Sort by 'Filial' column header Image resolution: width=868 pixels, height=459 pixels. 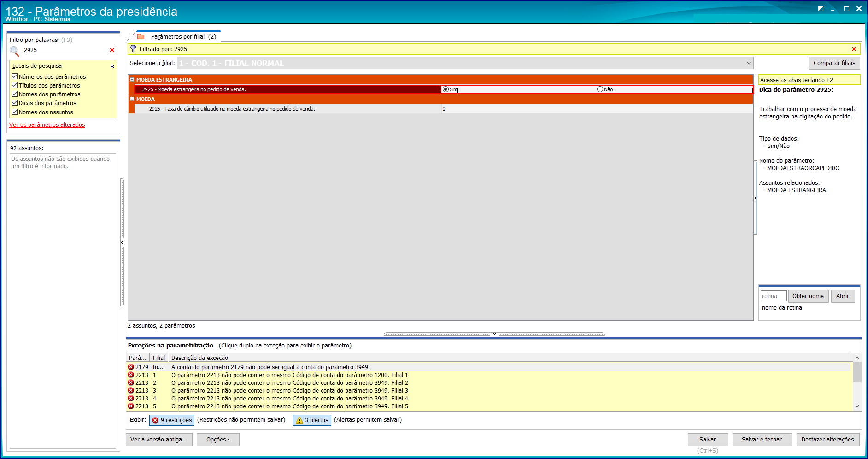pos(158,358)
